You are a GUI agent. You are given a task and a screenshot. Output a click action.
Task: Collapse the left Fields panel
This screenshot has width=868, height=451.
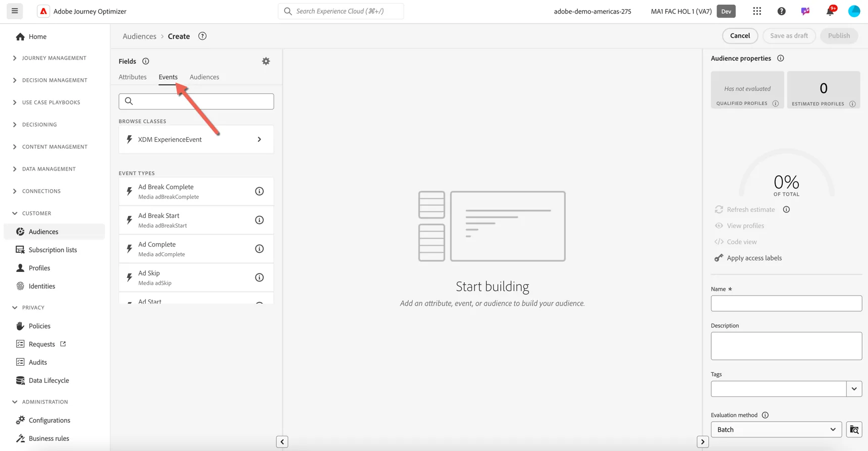pyautogui.click(x=282, y=442)
